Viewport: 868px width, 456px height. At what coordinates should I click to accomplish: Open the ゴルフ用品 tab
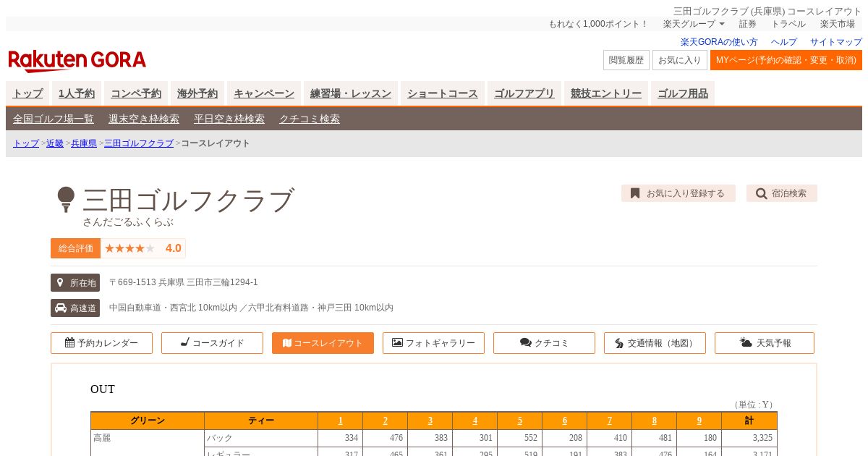pyautogui.click(x=683, y=93)
